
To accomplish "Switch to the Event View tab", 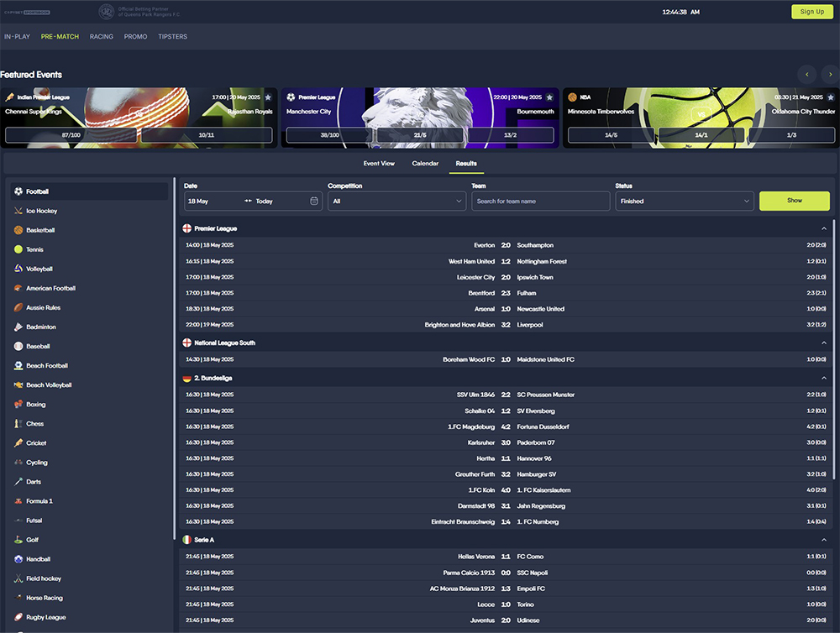I will [x=379, y=164].
